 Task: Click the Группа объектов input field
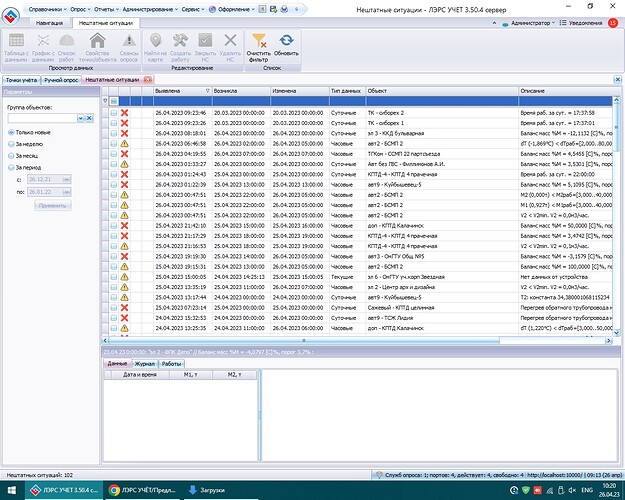pos(42,118)
